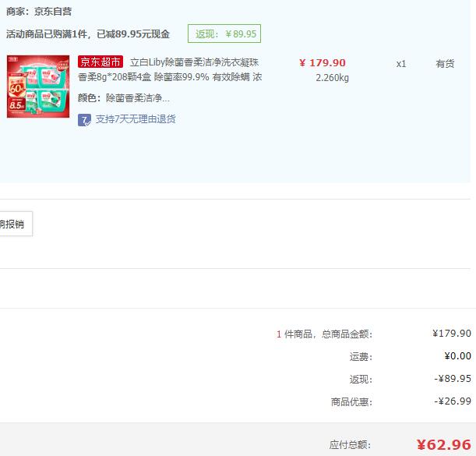The width and height of the screenshot is (476, 456).
Task: Select the weight 2.260kg text
Action: pyautogui.click(x=332, y=78)
